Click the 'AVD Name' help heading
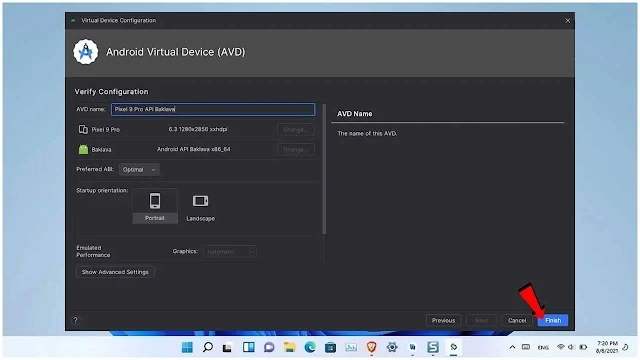The image size is (640, 360). click(x=355, y=114)
